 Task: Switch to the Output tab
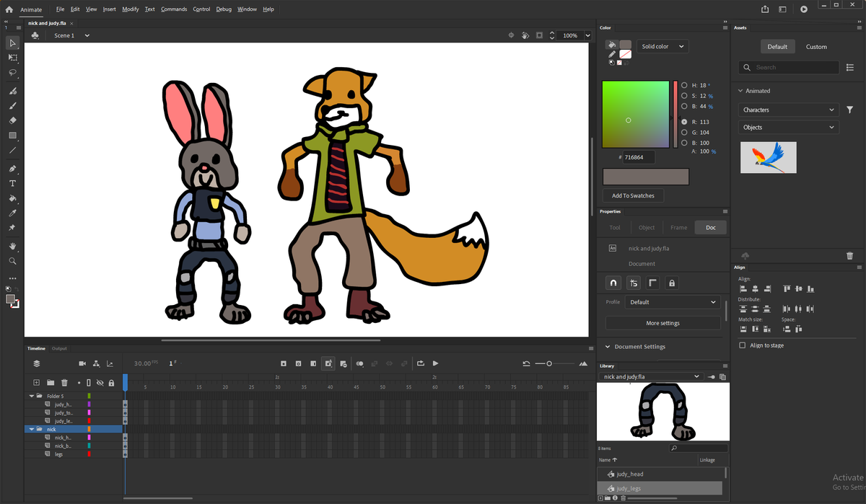pos(59,348)
